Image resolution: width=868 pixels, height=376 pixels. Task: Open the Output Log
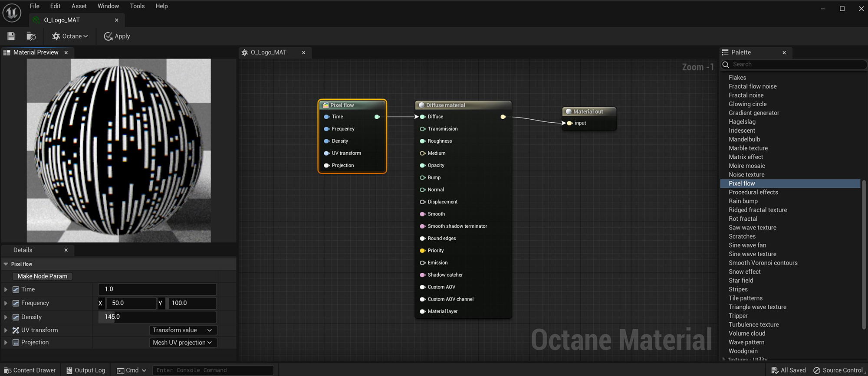pyautogui.click(x=85, y=370)
